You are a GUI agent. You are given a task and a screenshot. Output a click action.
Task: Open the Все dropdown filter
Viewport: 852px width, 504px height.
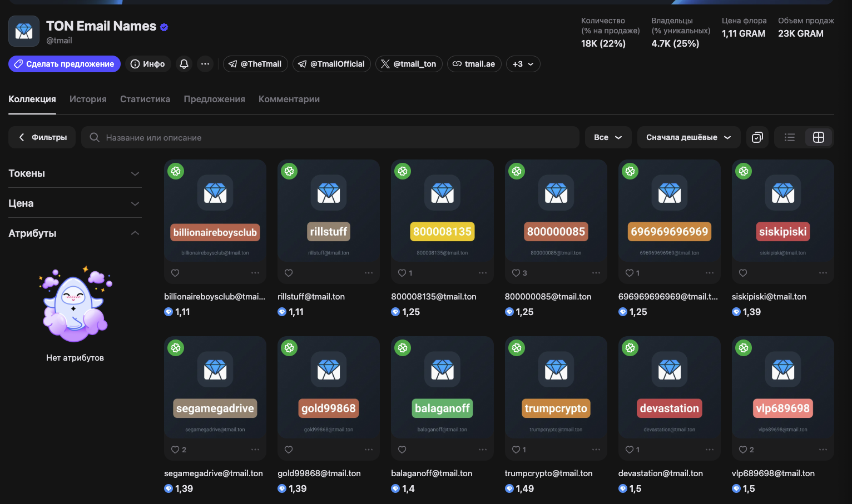click(x=608, y=137)
